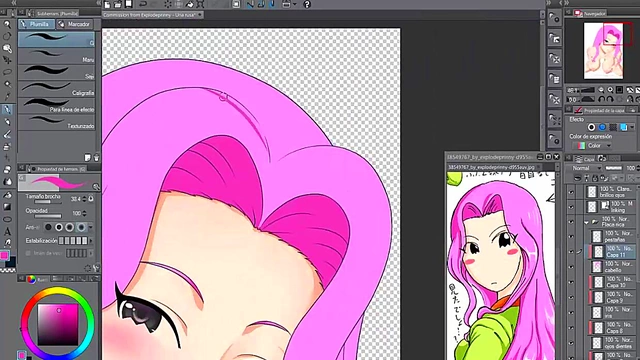This screenshot has height=360, width=640.
Task: Open Color de expresión dropdown
Action: coord(592,146)
